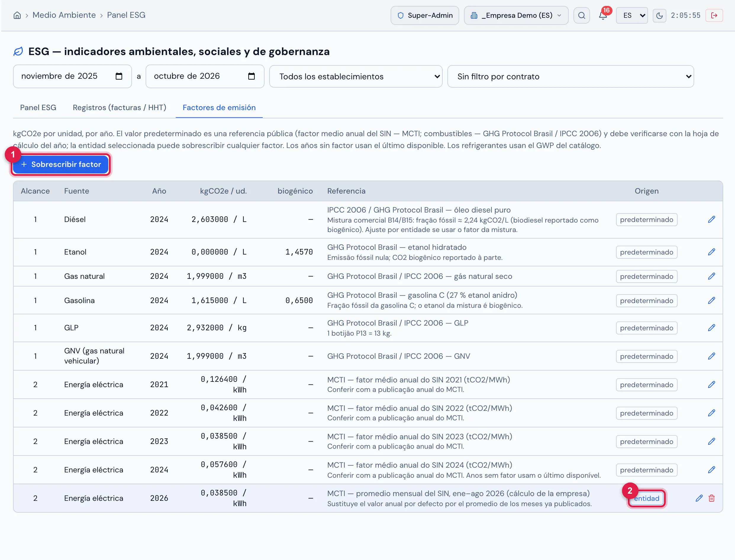Edit the Etanol 2024 factor
The height and width of the screenshot is (560, 735).
click(x=711, y=252)
